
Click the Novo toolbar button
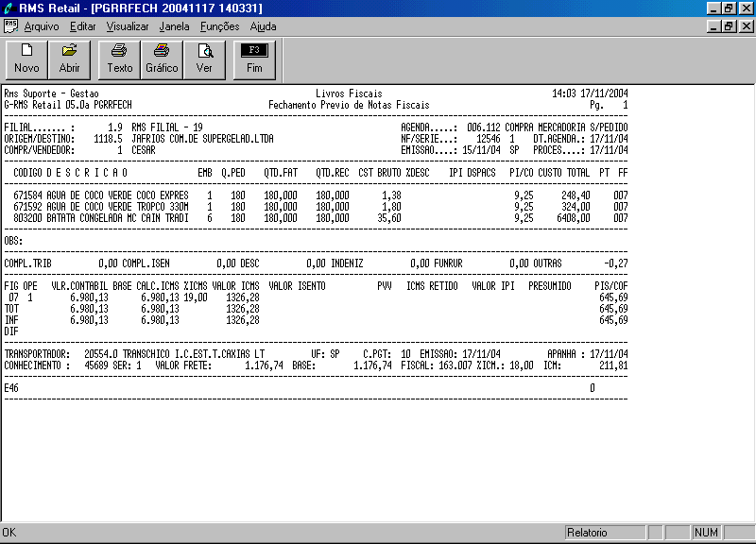pyautogui.click(x=26, y=59)
